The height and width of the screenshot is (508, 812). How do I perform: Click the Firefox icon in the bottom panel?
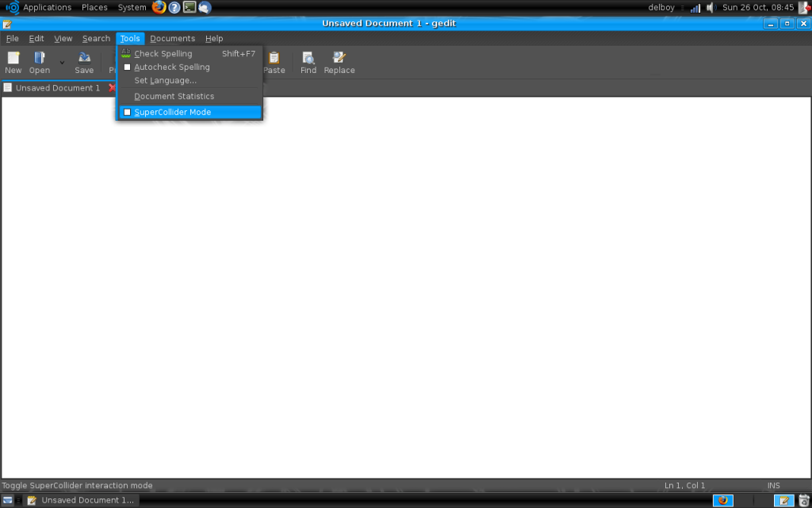click(x=723, y=500)
